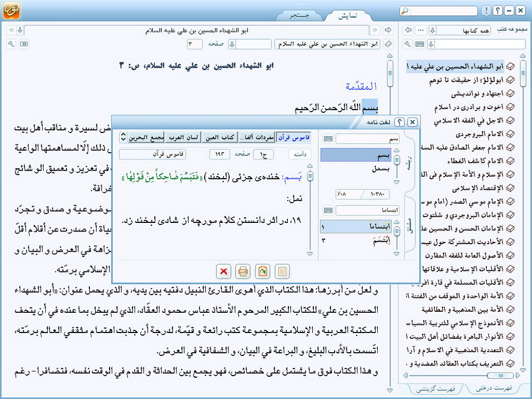Viewport: 532px width, 399px height.
Task: Click book icon of ابولؤلؤ؛ از حقیقت تا توهم
Action: [x=510, y=80]
